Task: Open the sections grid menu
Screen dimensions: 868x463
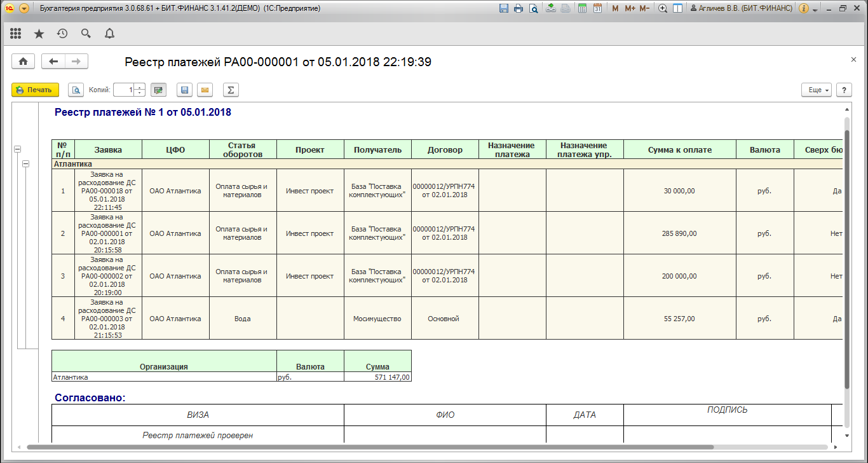Action: pyautogui.click(x=16, y=34)
